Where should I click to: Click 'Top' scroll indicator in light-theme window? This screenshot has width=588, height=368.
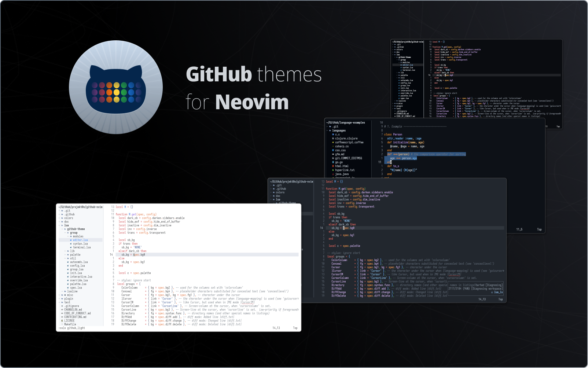click(295, 328)
